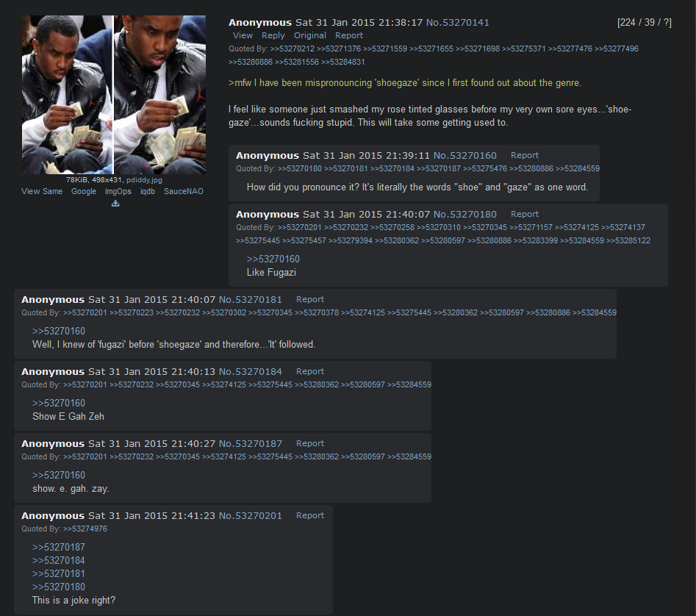Follow the >>53270212 quoted-by link
The image size is (696, 616).
(x=292, y=49)
